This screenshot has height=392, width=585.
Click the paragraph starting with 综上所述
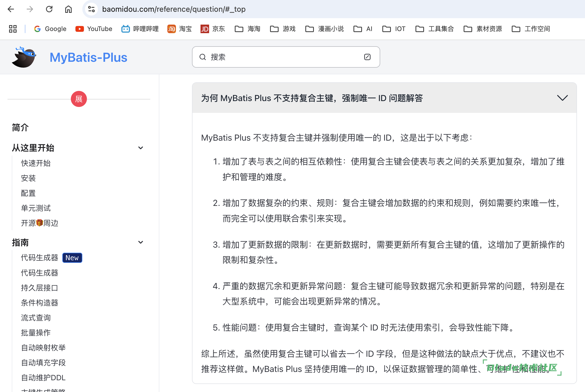[383, 361]
